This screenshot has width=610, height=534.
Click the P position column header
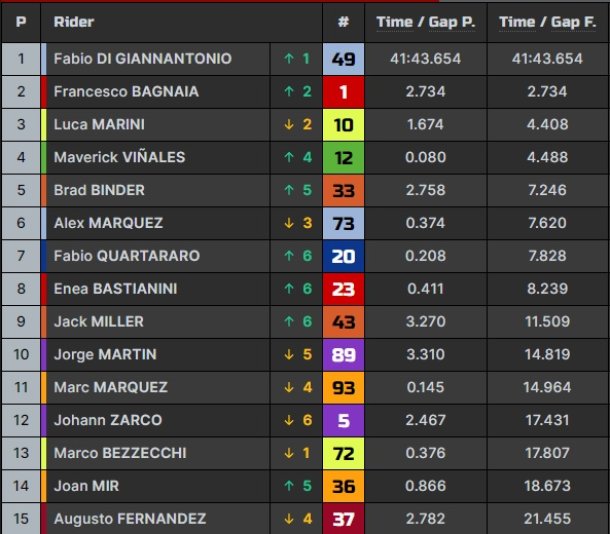21,22
